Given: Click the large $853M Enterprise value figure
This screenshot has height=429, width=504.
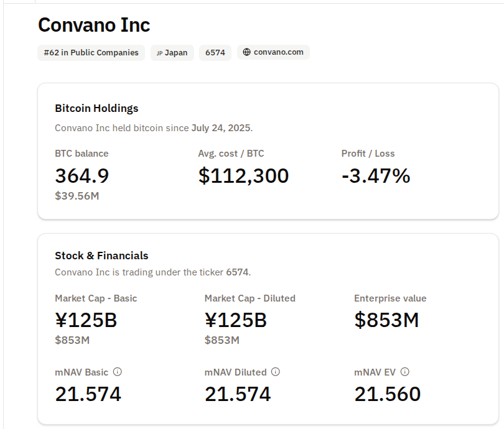Looking at the screenshot, I should pyautogui.click(x=386, y=320).
